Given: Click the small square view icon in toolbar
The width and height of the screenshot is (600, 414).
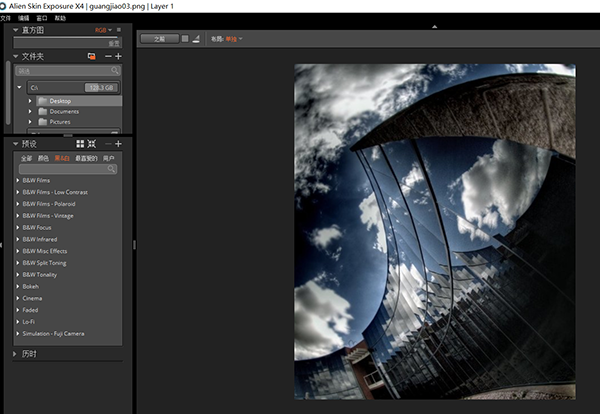Looking at the screenshot, I should 185,39.
